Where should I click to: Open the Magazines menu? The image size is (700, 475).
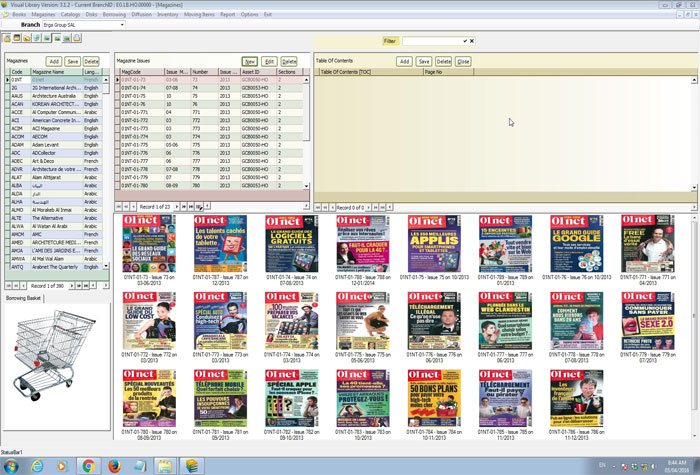[43, 14]
